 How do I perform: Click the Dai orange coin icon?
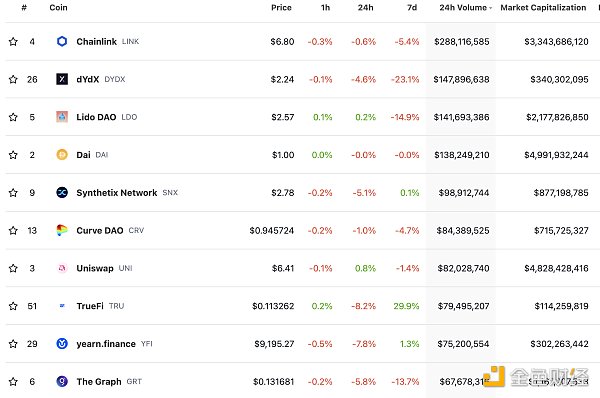(62, 155)
